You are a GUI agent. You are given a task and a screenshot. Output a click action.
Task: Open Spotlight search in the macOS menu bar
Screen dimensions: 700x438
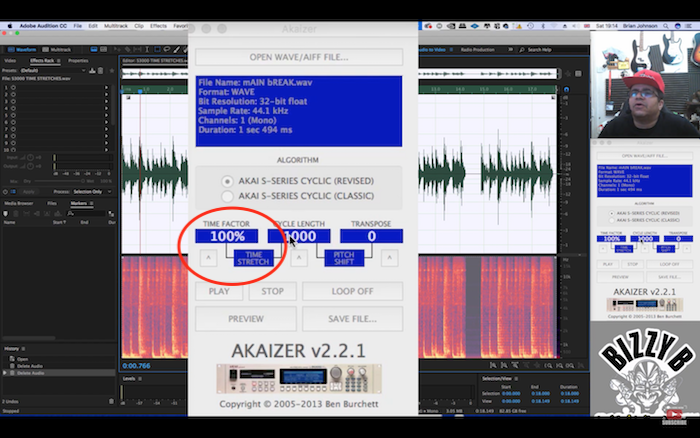[666, 26]
